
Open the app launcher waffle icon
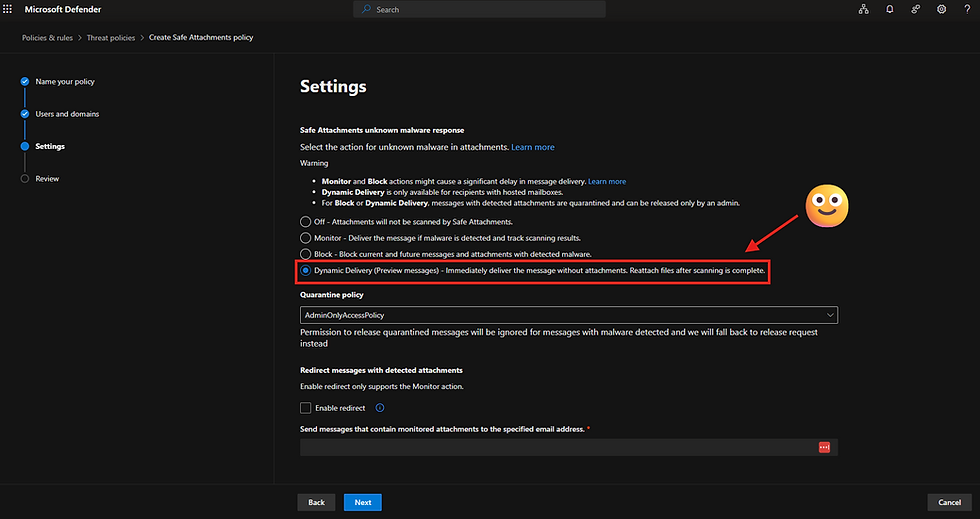tap(8, 9)
